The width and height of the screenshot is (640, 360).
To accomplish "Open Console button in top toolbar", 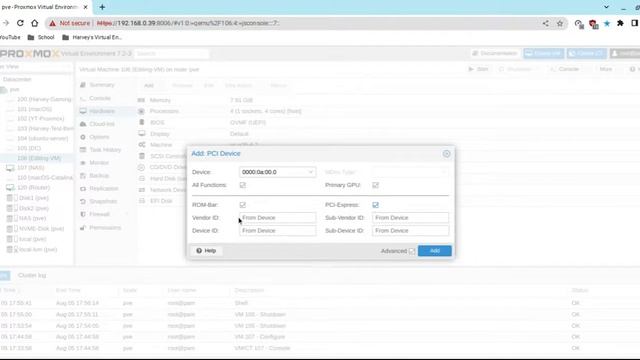I will tap(564, 69).
